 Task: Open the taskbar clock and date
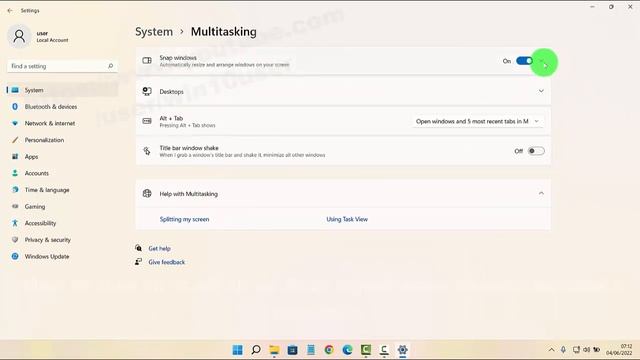point(619,350)
